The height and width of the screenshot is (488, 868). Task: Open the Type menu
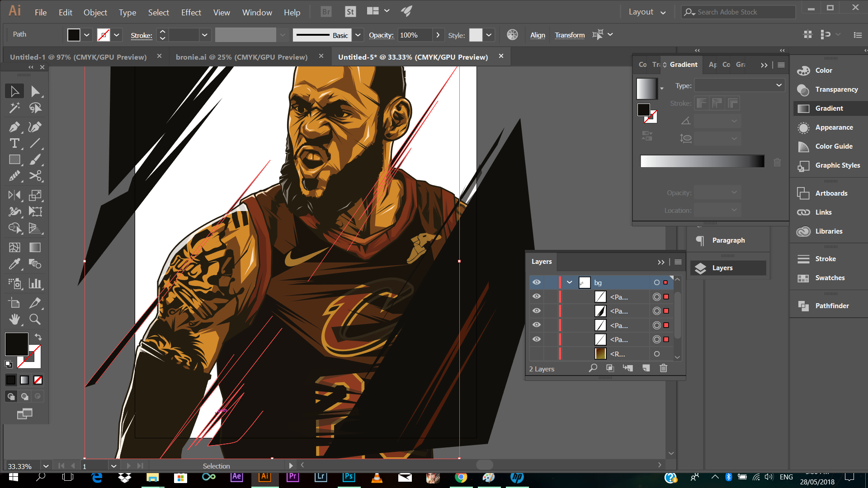coord(127,13)
